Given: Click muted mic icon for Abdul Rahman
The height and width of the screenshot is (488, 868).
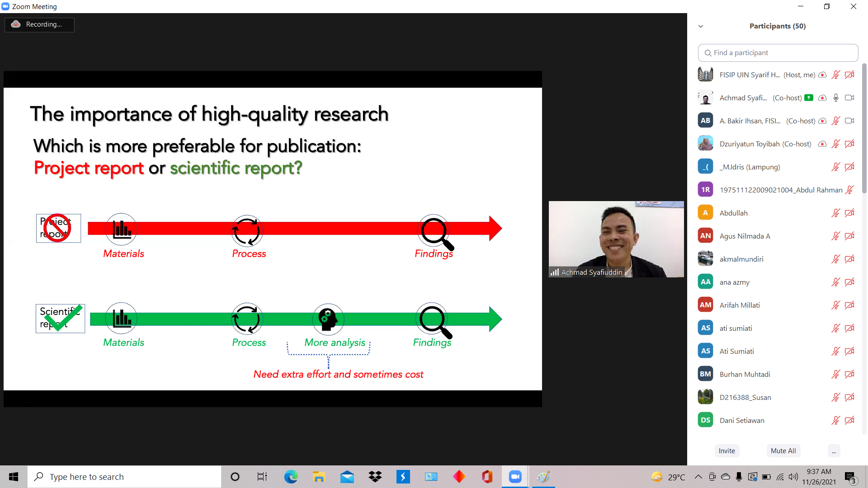Looking at the screenshot, I should (849, 190).
